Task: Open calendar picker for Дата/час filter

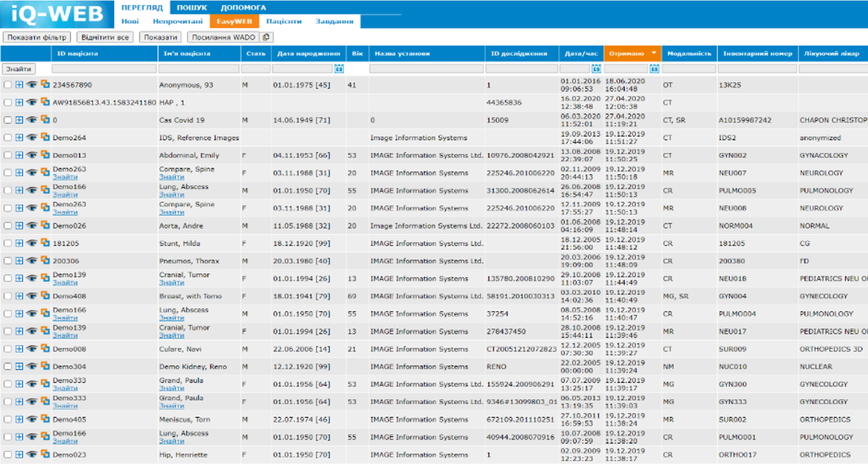Action: tap(596, 69)
